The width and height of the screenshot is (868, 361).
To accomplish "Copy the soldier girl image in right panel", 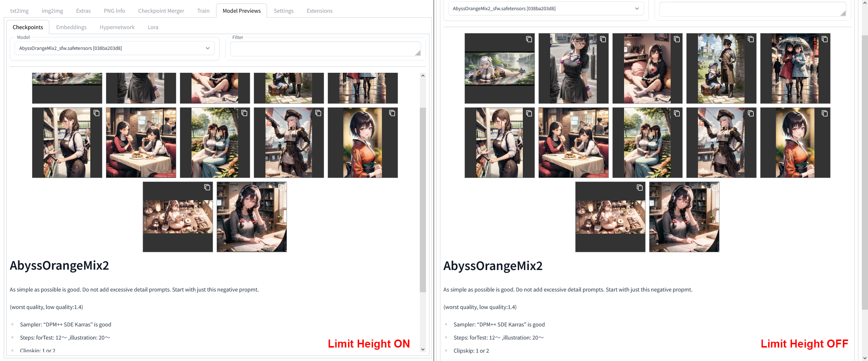I will (750, 114).
